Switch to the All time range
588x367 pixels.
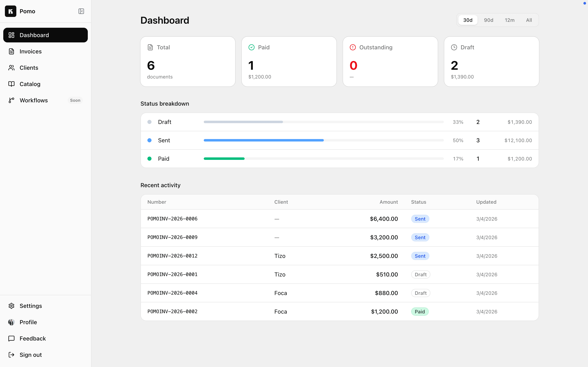point(529,20)
